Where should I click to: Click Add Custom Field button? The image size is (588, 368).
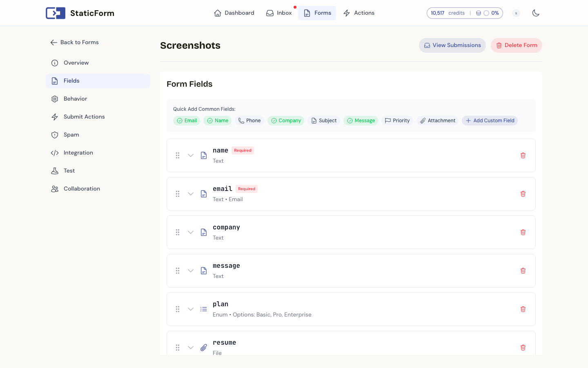(490, 121)
